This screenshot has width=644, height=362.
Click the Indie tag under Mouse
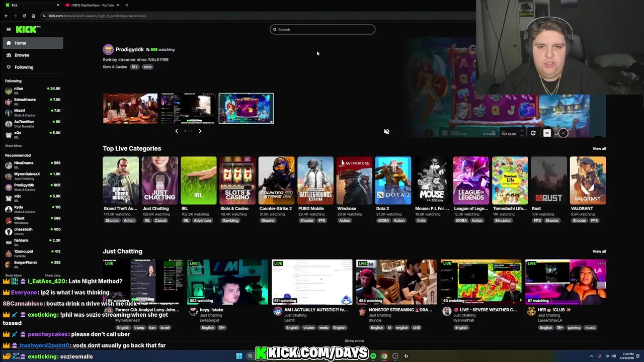[x=421, y=221]
